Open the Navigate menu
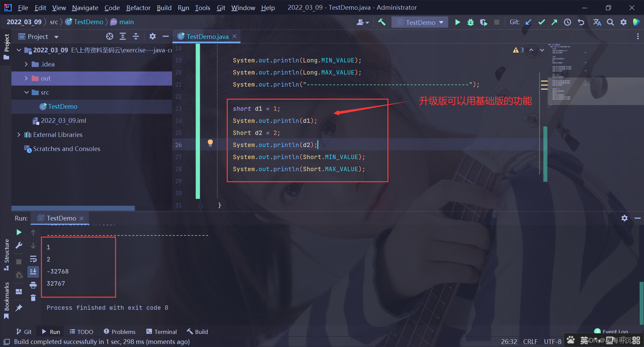 [85, 7]
